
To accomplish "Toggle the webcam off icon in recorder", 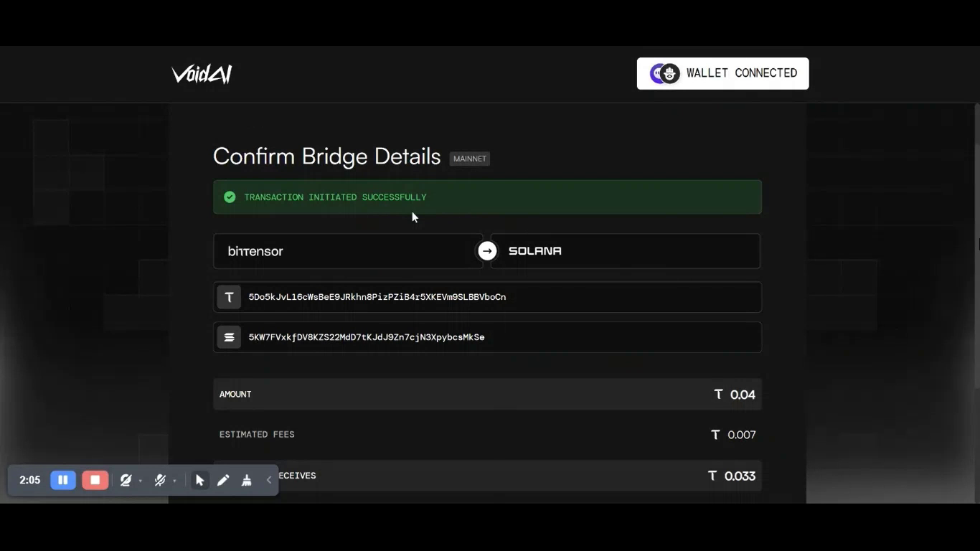I will (x=126, y=480).
